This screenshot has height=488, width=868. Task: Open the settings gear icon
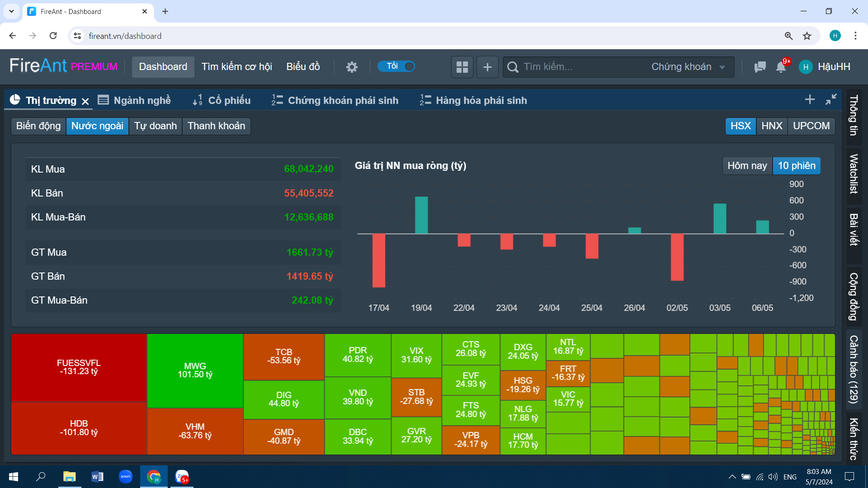tap(352, 67)
